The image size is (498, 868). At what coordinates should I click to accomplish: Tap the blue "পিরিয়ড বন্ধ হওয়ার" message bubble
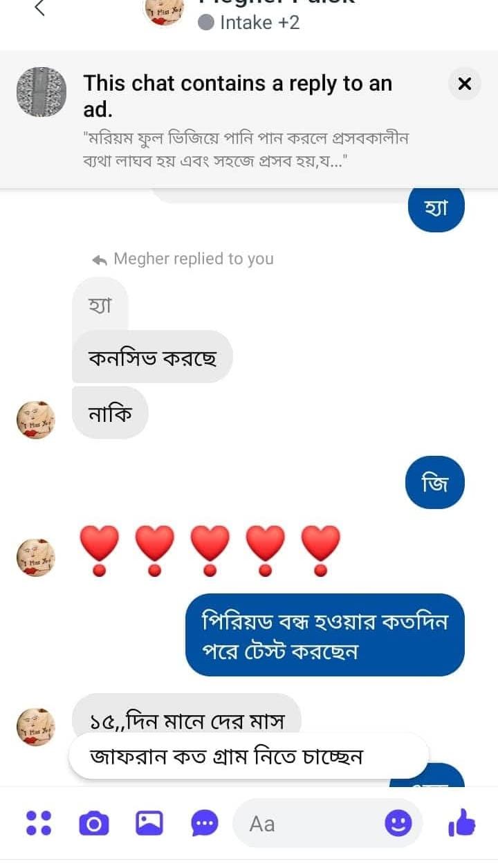tap(324, 635)
